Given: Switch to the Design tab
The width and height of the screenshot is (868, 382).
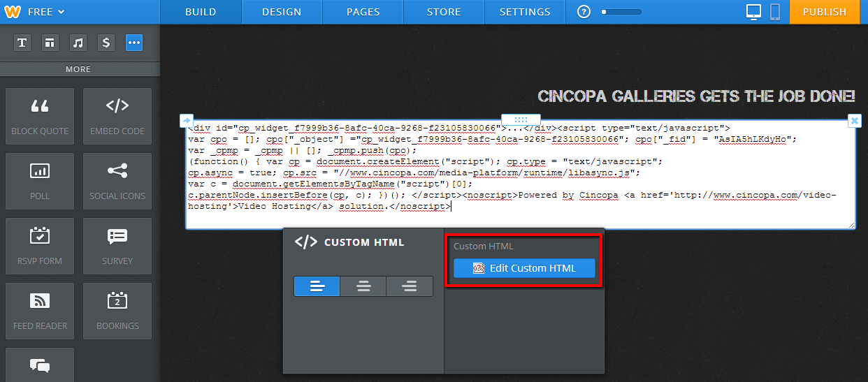Looking at the screenshot, I should (x=282, y=12).
